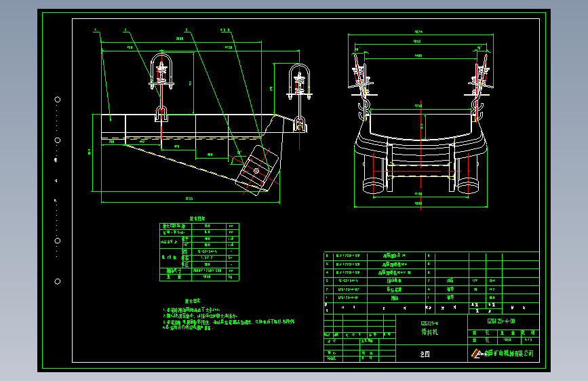Select the 矿山机械有限公司 company name text

[x=509, y=353]
